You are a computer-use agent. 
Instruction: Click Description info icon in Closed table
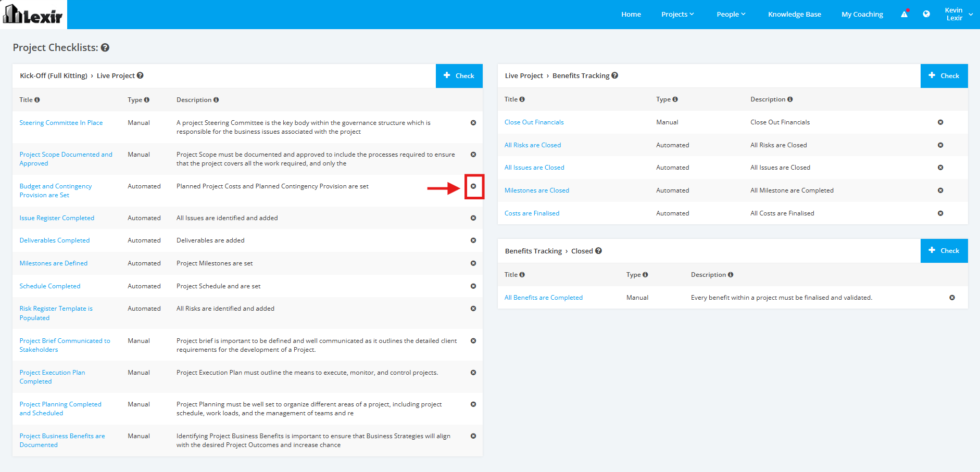731,275
